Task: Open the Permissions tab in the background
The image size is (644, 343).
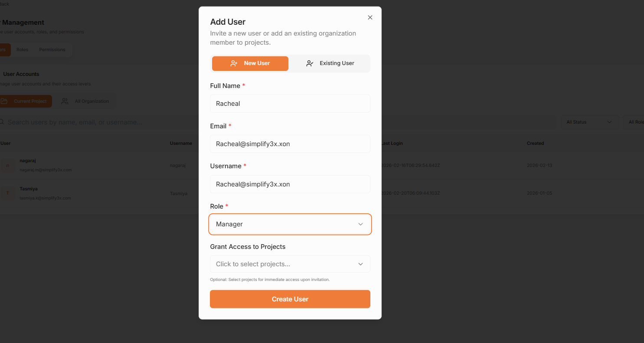Action: click(52, 50)
